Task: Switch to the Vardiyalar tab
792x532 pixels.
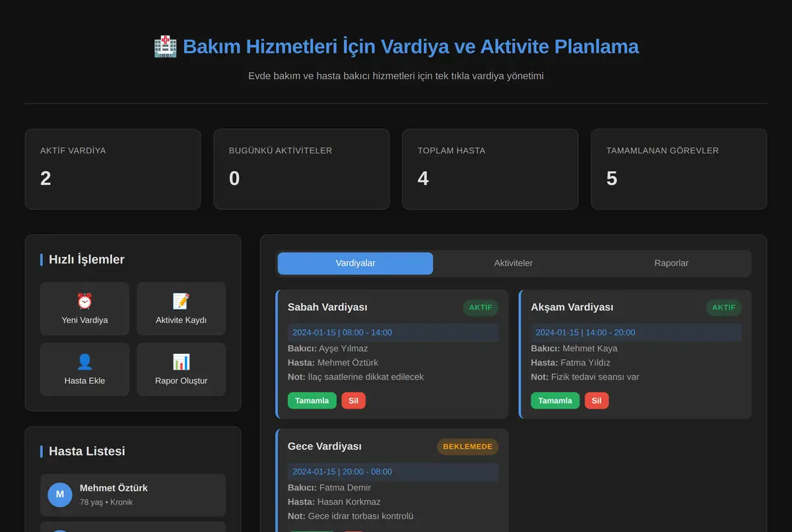Action: (355, 263)
